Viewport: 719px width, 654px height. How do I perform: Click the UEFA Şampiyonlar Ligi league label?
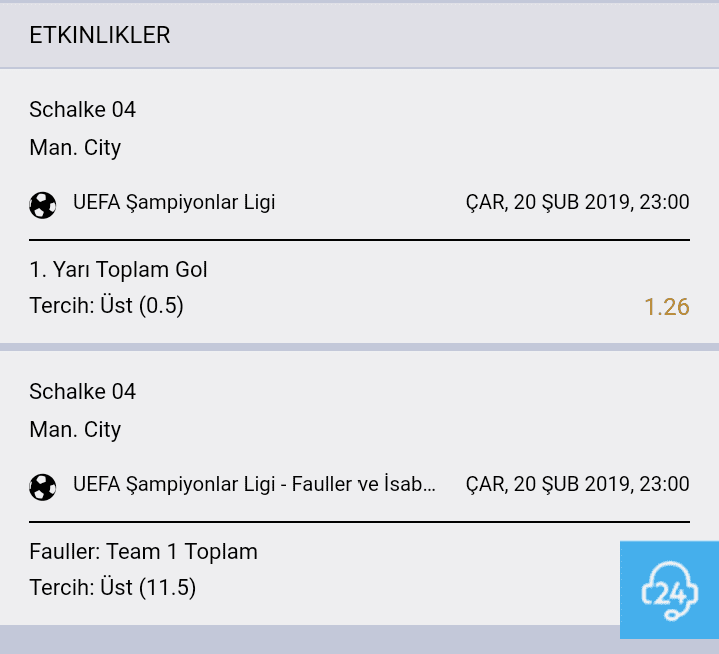pos(174,203)
